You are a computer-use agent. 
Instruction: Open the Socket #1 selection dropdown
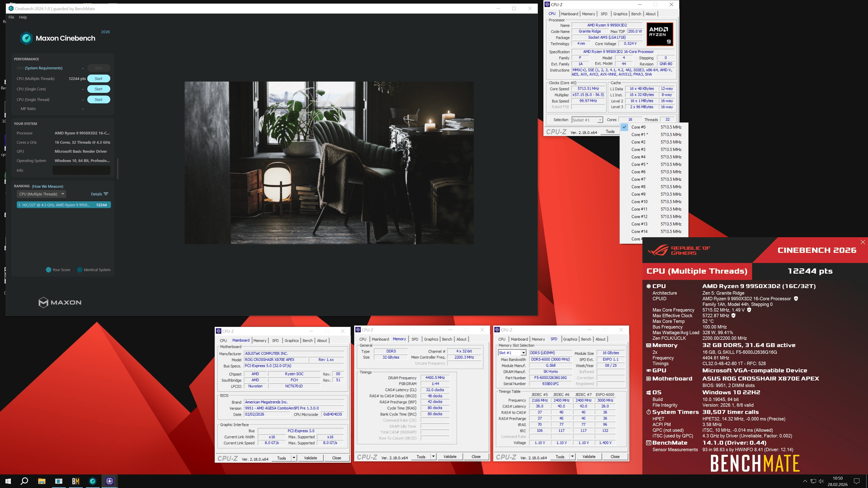coord(587,120)
